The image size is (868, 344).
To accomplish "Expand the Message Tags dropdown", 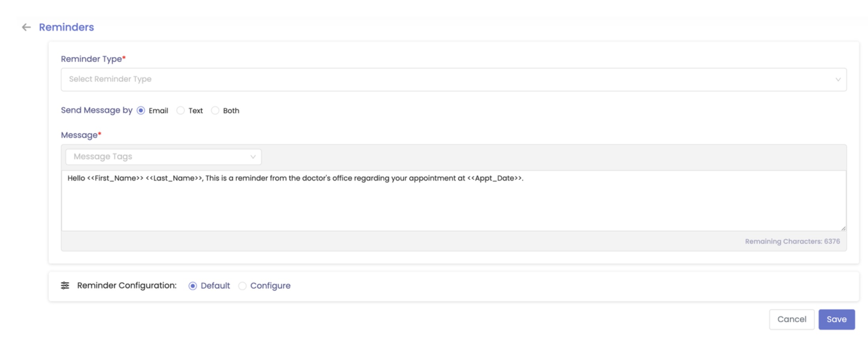I will 163,157.
